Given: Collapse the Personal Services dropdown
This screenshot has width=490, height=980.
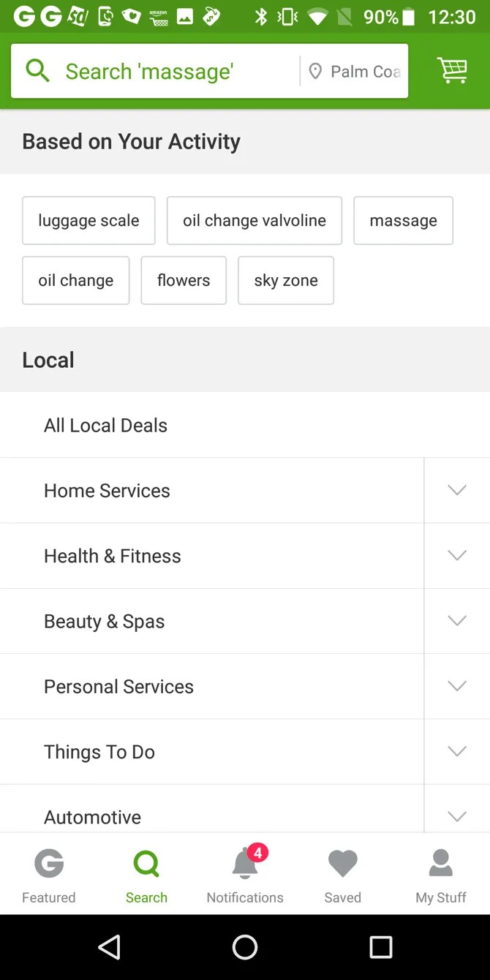Looking at the screenshot, I should coord(456,686).
